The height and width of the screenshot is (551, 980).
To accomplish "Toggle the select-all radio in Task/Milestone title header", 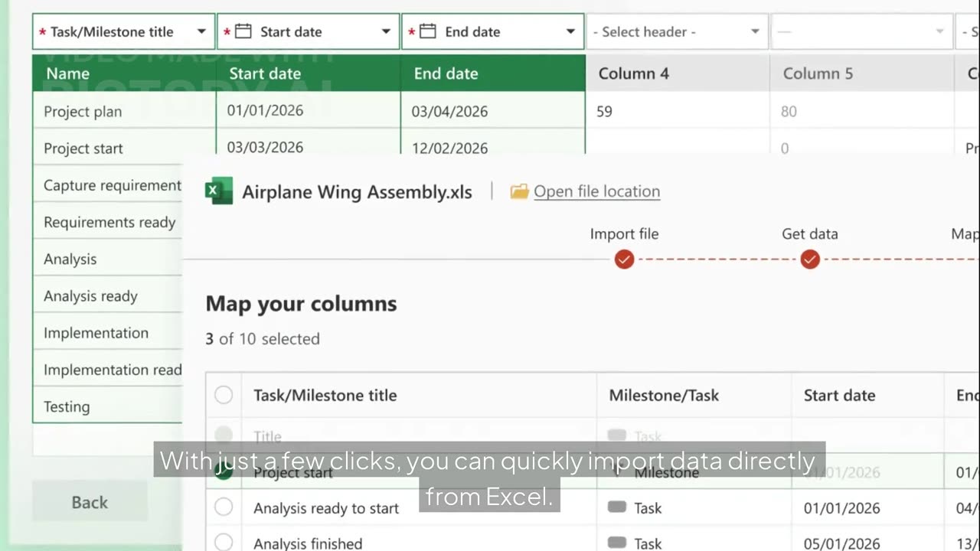I will (x=224, y=395).
